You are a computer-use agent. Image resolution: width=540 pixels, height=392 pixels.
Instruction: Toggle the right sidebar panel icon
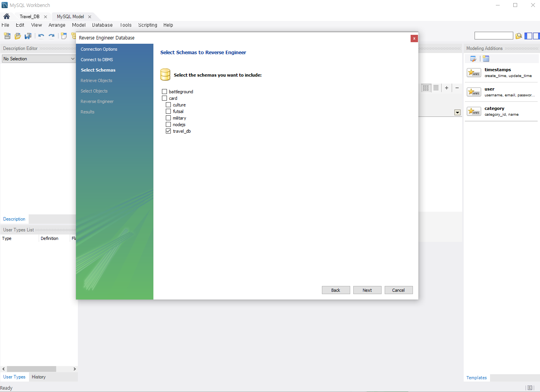[x=536, y=36]
